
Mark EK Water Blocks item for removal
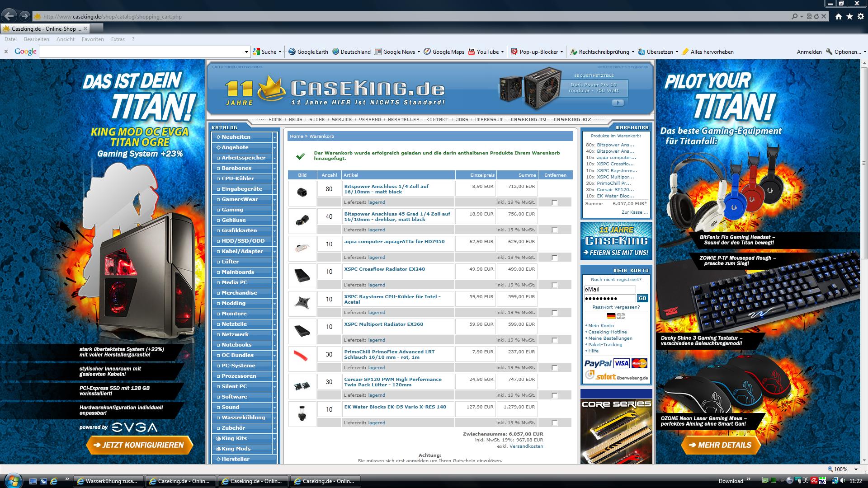coord(555,423)
